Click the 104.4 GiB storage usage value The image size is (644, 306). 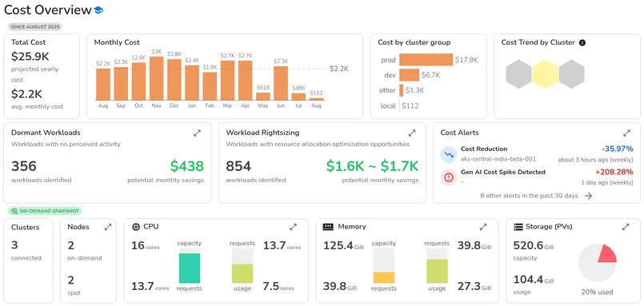pyautogui.click(x=534, y=280)
